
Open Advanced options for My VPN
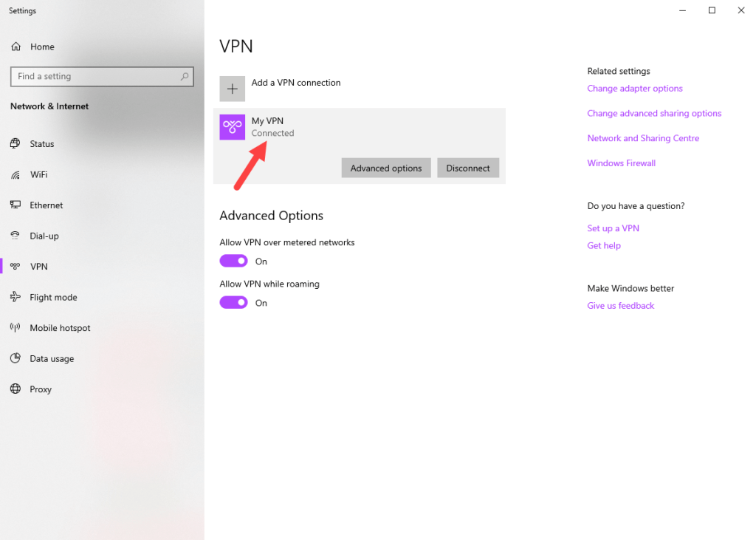coord(386,168)
